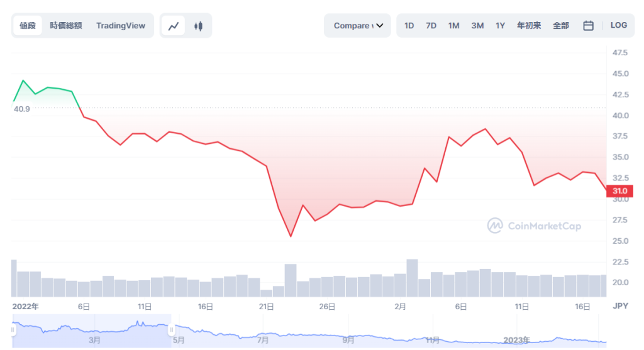Screen dimensions: 644x350
Task: Open the TradingView tab
Action: tap(121, 26)
